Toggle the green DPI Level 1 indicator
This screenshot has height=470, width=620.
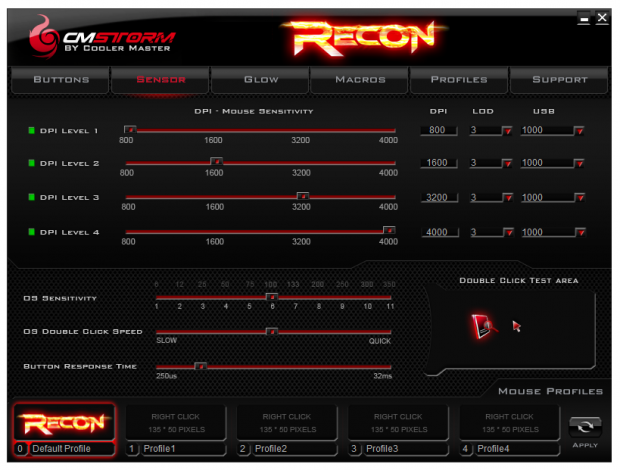32,130
